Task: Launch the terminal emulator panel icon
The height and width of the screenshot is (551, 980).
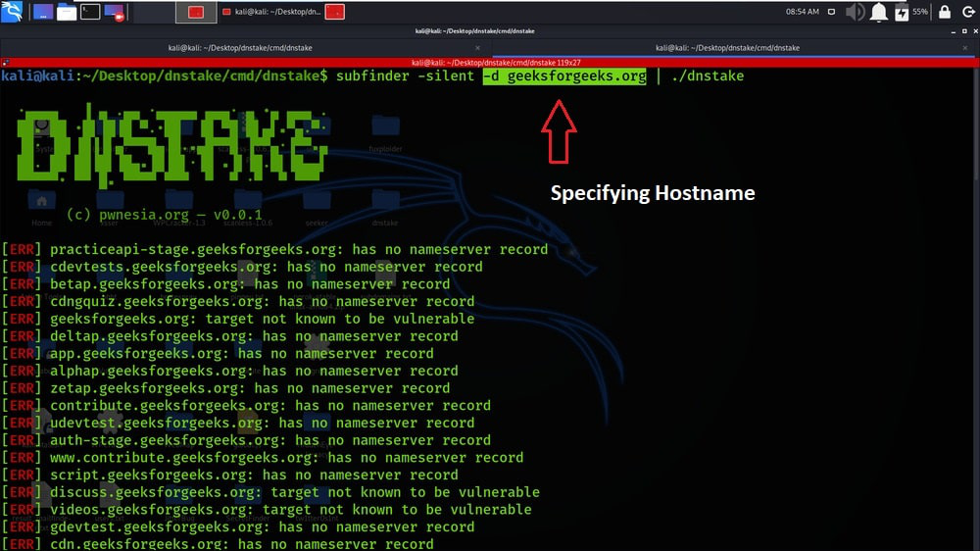Action: [90, 12]
